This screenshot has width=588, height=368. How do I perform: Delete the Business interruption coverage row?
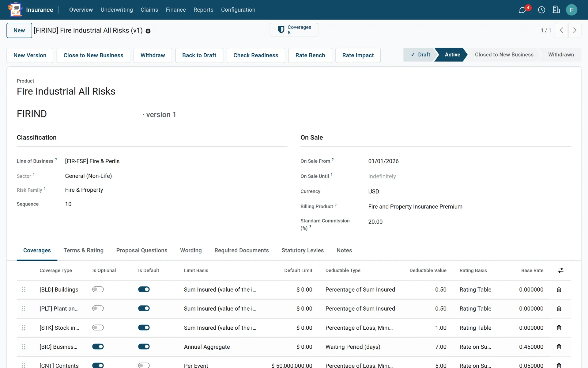tap(559, 347)
